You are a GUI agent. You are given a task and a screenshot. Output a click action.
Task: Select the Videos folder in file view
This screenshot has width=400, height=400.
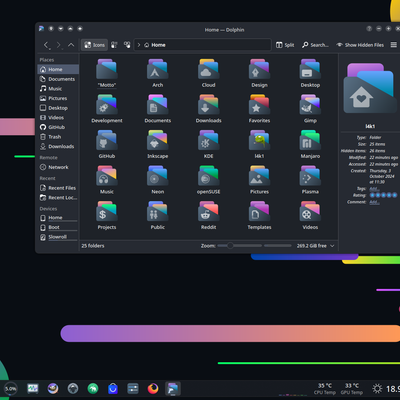(310, 211)
